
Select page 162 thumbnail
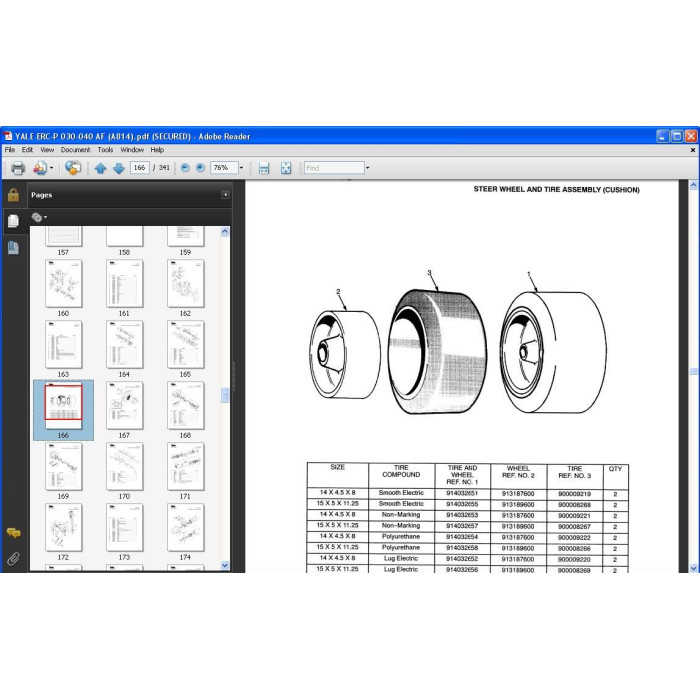point(186,284)
